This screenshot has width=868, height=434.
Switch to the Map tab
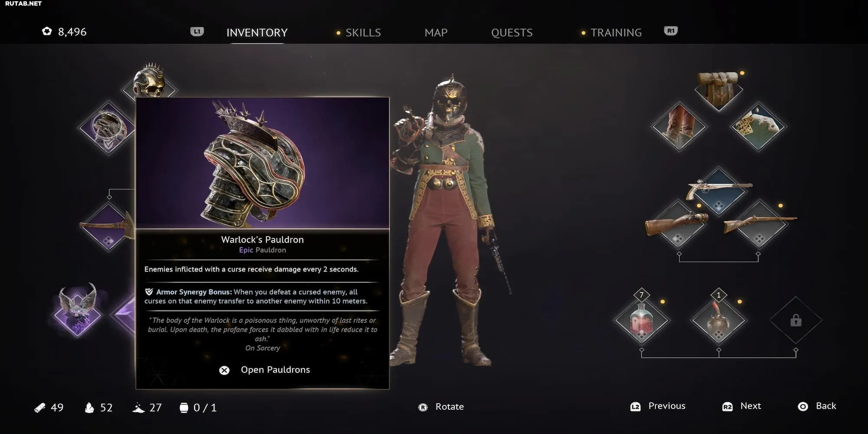pyautogui.click(x=436, y=33)
